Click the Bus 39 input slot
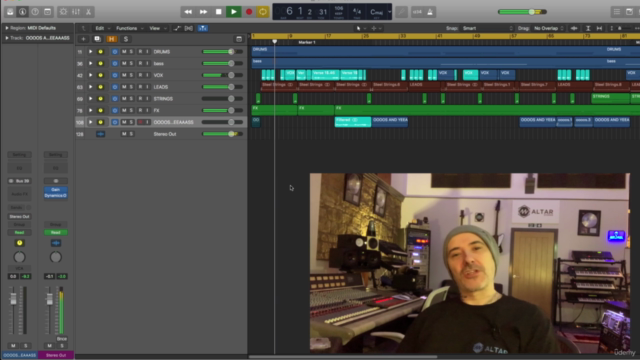The height and width of the screenshot is (360, 640). pos(19,181)
